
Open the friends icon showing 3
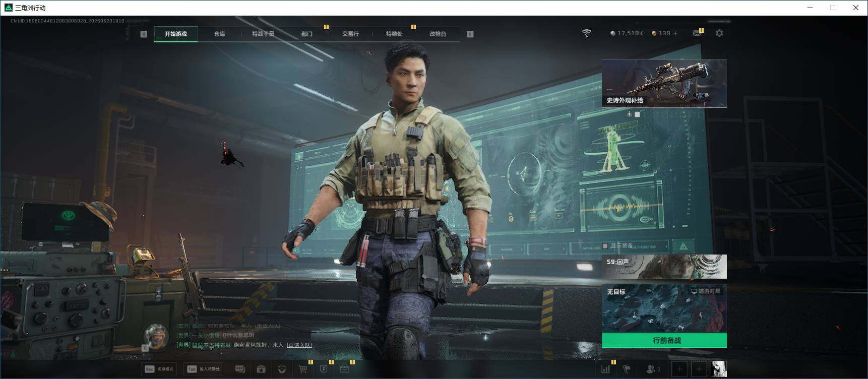click(653, 369)
